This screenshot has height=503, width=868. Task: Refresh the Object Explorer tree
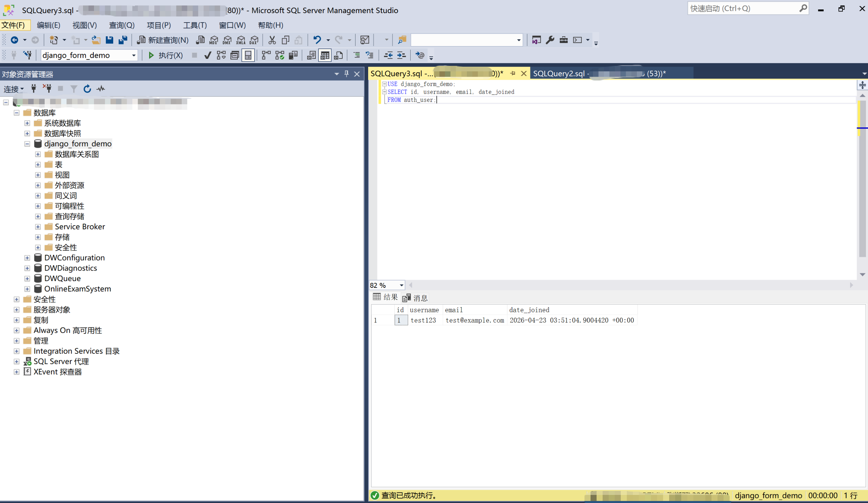[x=87, y=89]
